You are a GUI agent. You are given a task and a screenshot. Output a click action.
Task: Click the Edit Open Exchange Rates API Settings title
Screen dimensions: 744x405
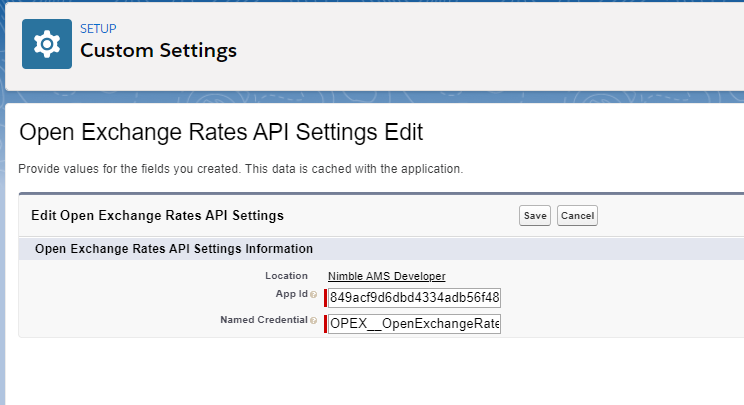(157, 215)
